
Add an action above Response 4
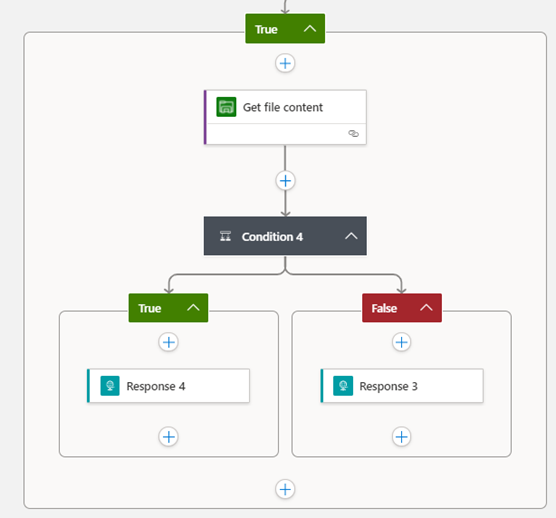[x=168, y=342]
